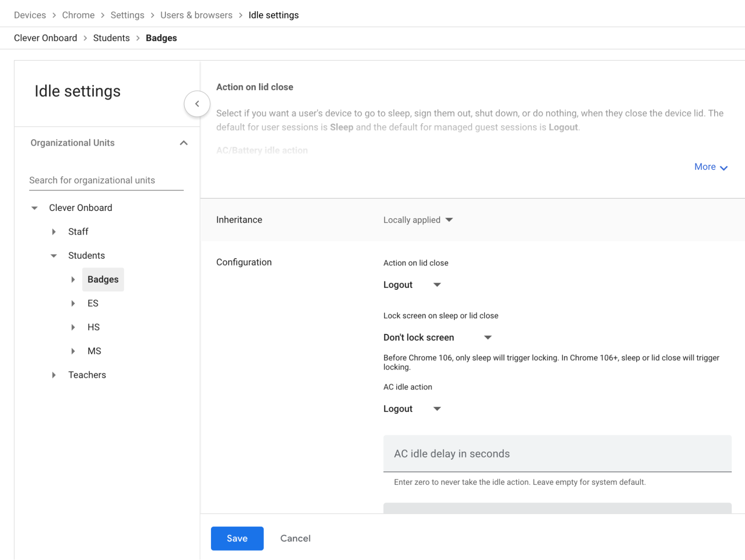Screen dimensions: 745x560
Task: Expand the Staff organizational unit
Action: point(54,231)
